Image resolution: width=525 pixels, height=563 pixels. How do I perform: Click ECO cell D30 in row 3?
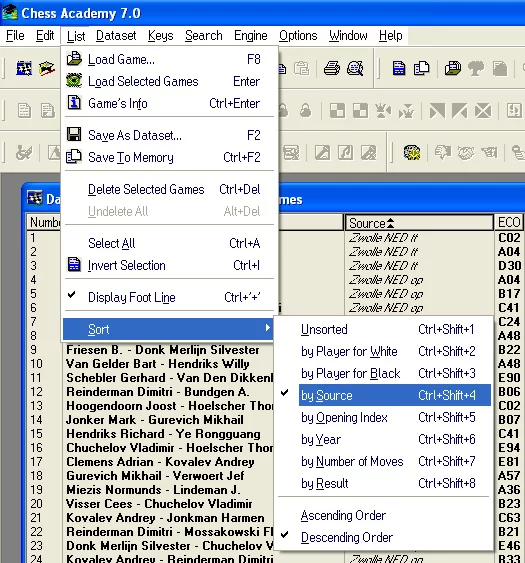(509, 266)
